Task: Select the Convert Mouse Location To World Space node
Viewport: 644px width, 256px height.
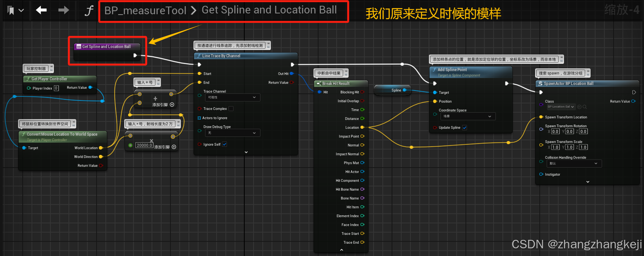Action: 62,134
